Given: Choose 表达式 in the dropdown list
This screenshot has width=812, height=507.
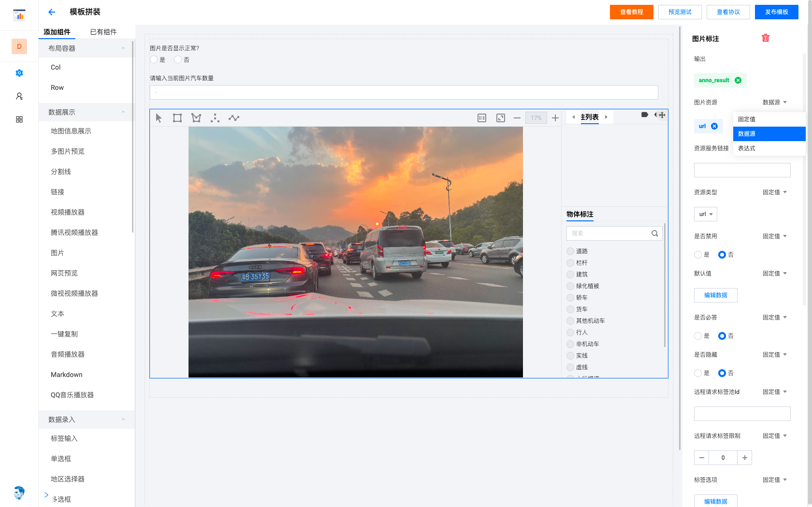Looking at the screenshot, I should click(769, 148).
